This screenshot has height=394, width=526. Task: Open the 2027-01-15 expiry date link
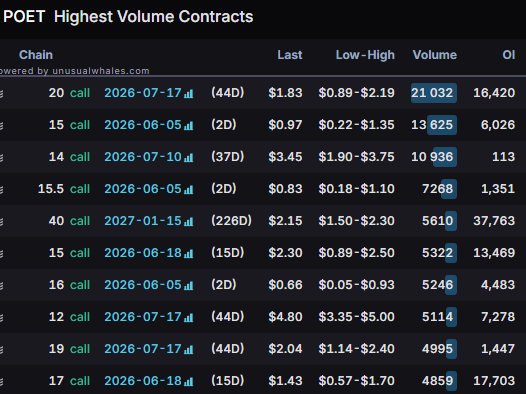coord(143,221)
